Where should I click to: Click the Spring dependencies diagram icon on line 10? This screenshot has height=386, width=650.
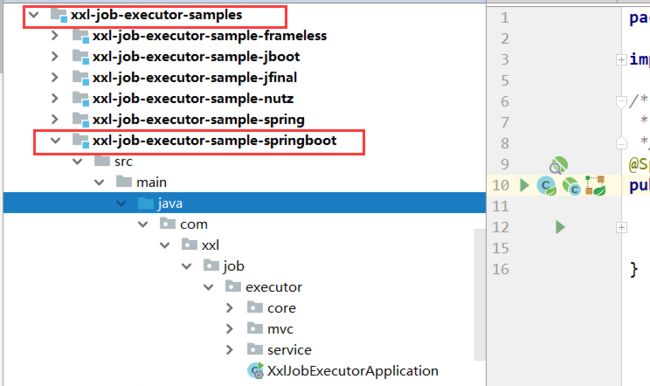(x=595, y=186)
